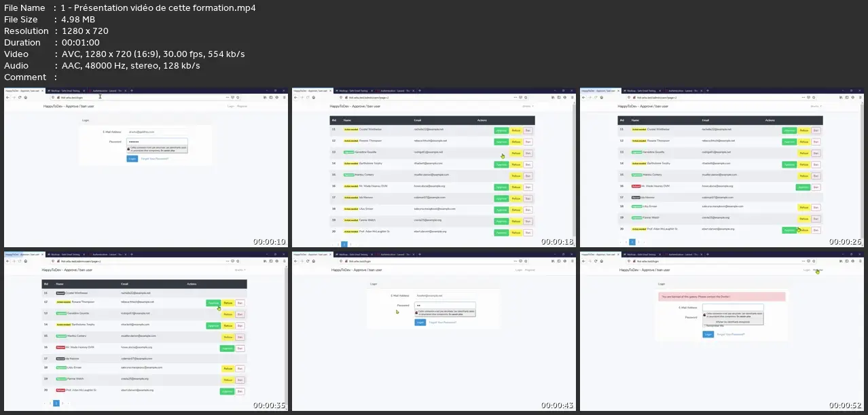This screenshot has width=868, height=415.
Task: Click the Password field in the 00:00:10 frame
Action: 156,141
